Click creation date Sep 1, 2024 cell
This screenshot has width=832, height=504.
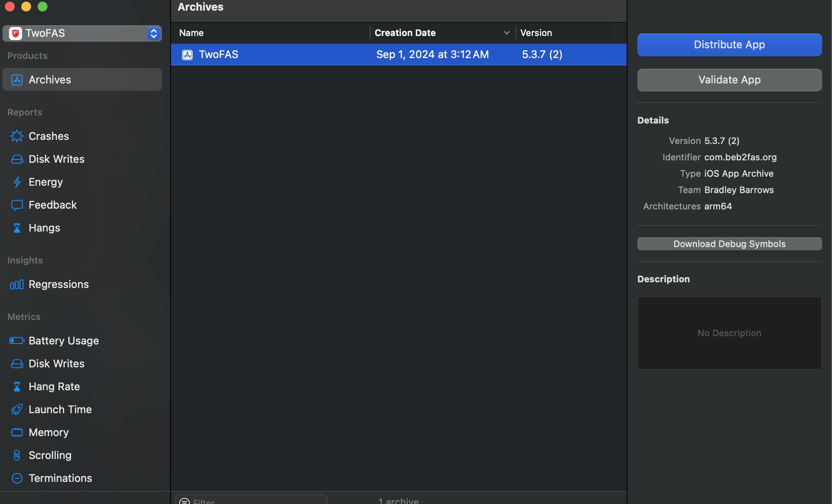(432, 54)
